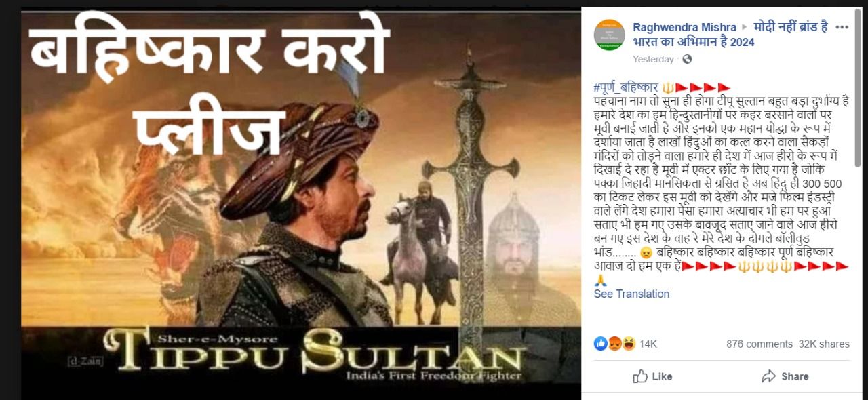The height and width of the screenshot is (400, 868).
Task: Click the blue Like reaction icon
Action: pyautogui.click(x=600, y=344)
